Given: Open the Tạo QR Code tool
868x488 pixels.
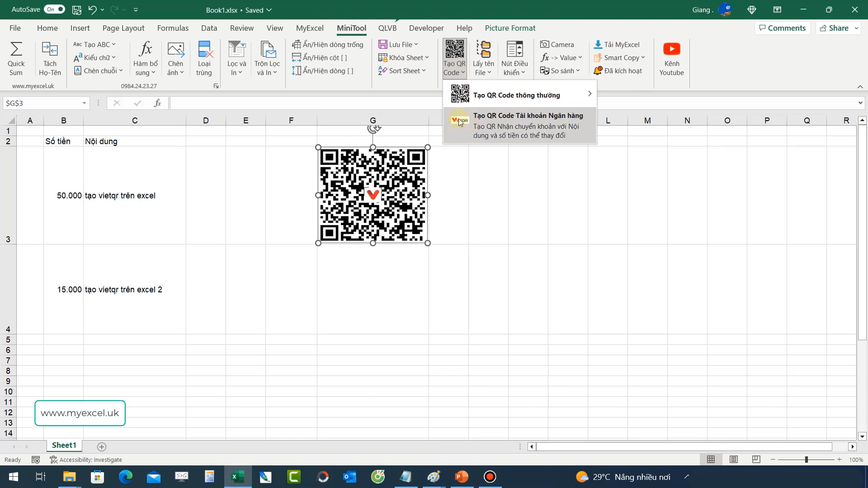Looking at the screenshot, I should 454,58.
